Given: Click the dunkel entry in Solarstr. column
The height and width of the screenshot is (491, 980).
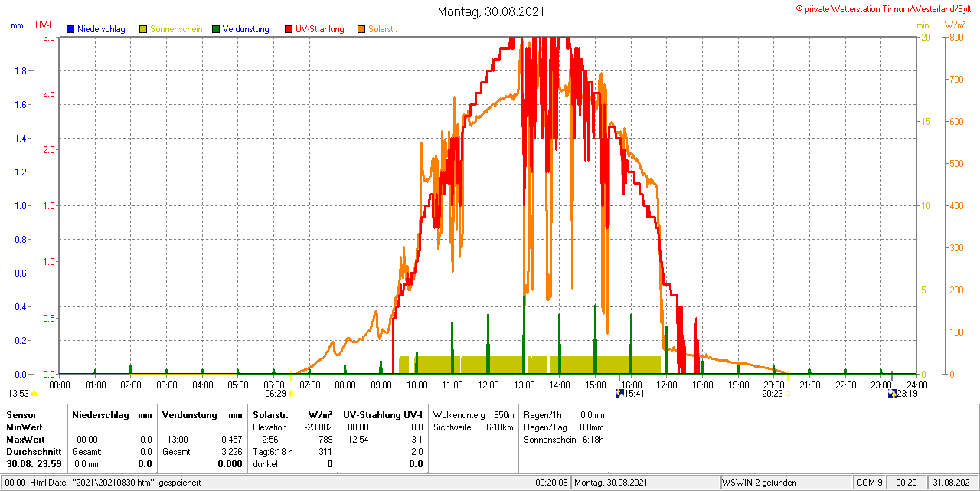Looking at the screenshot, I should [x=265, y=463].
